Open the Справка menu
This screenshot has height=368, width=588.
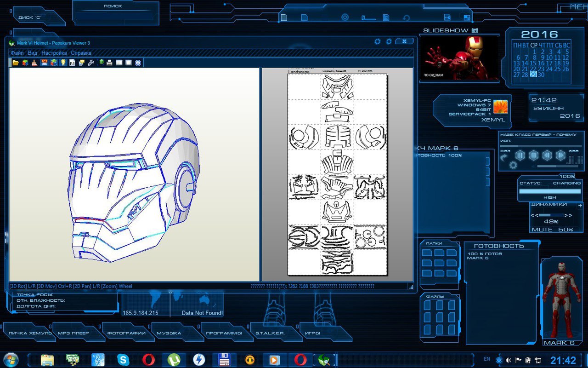81,53
